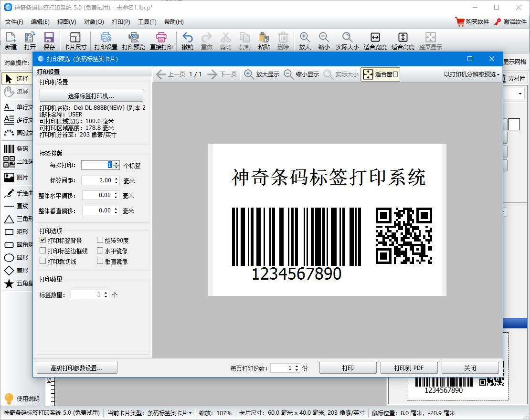This screenshot has width=530, height=420.
Task: Enable vertical mirror (垂直镜像)
Action: click(100, 261)
